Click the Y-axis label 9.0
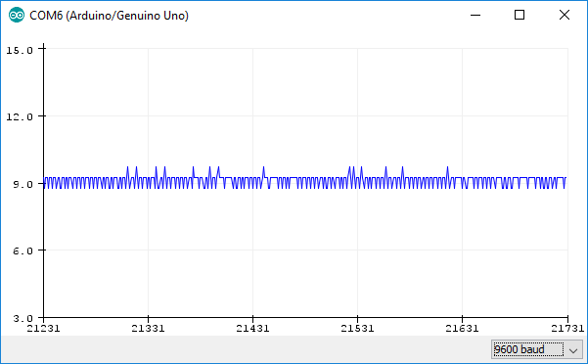588x364 pixels. click(x=23, y=184)
